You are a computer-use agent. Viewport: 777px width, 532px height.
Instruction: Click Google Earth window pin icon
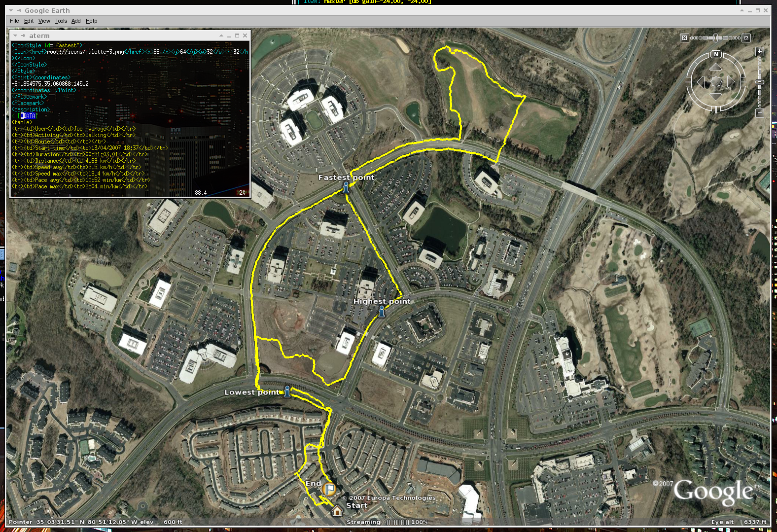pyautogui.click(x=19, y=10)
